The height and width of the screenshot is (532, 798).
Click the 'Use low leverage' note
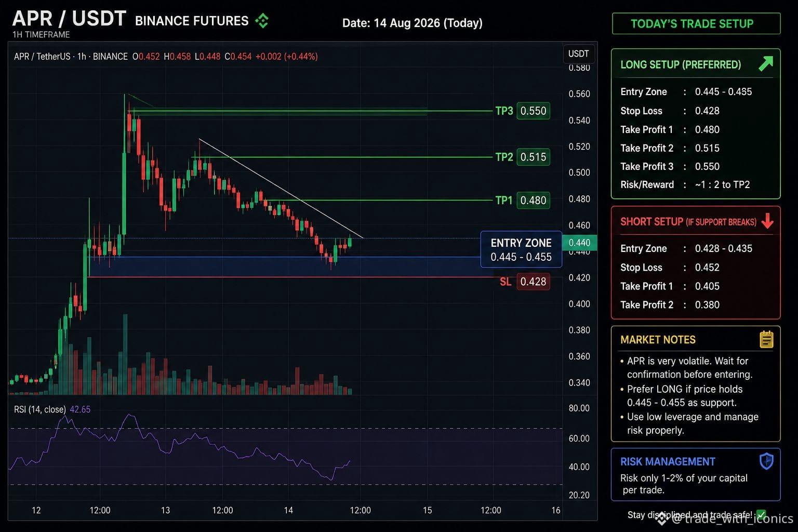point(689,423)
